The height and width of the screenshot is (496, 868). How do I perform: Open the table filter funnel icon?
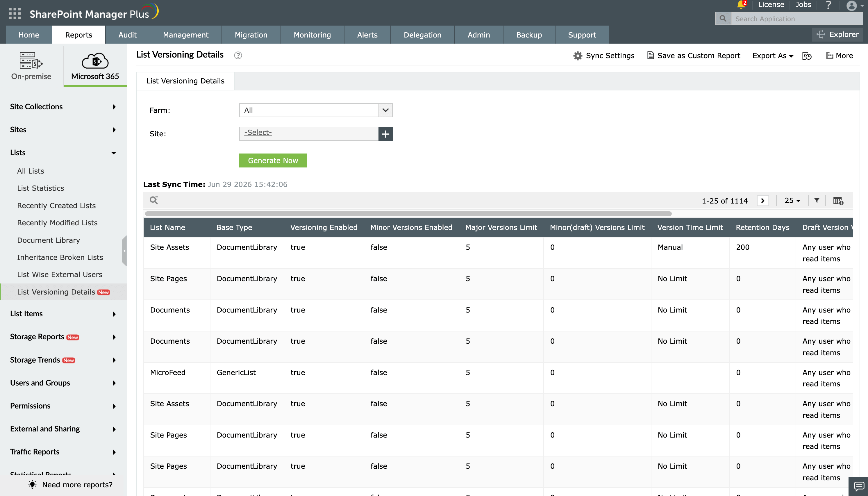pyautogui.click(x=817, y=200)
